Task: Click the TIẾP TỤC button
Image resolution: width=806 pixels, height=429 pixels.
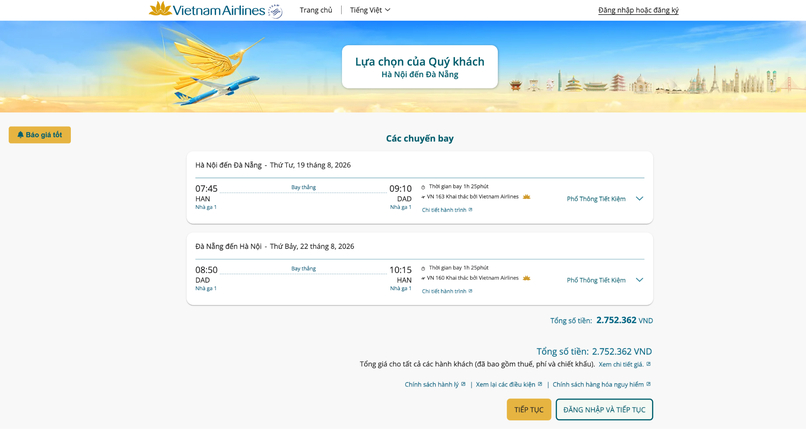Action: pos(529,409)
